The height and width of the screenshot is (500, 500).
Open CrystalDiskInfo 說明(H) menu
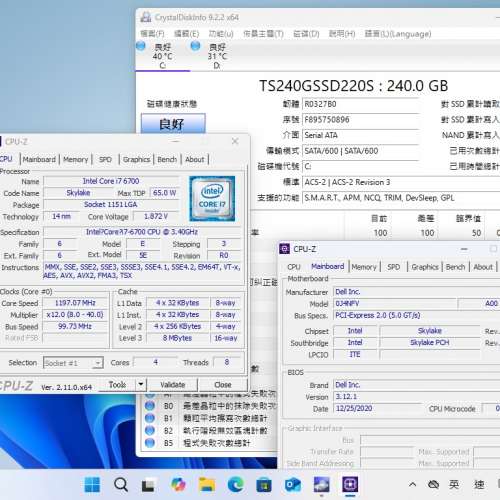pos(342,34)
